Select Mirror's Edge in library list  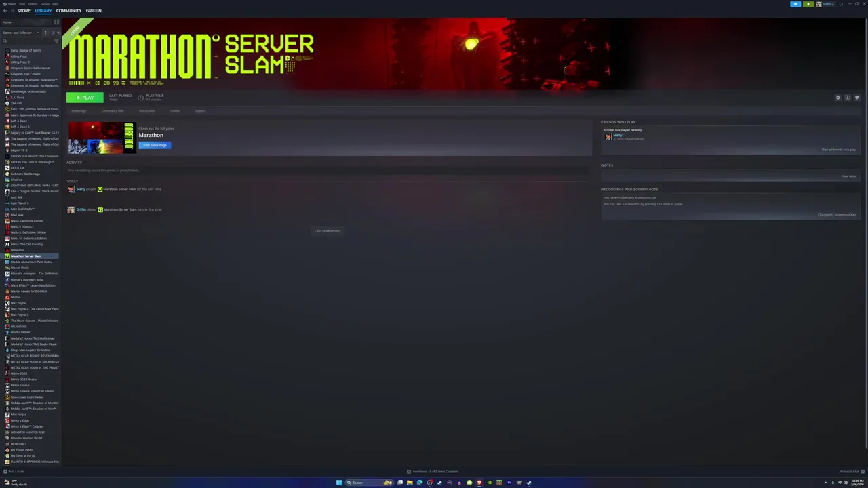[x=20, y=420]
